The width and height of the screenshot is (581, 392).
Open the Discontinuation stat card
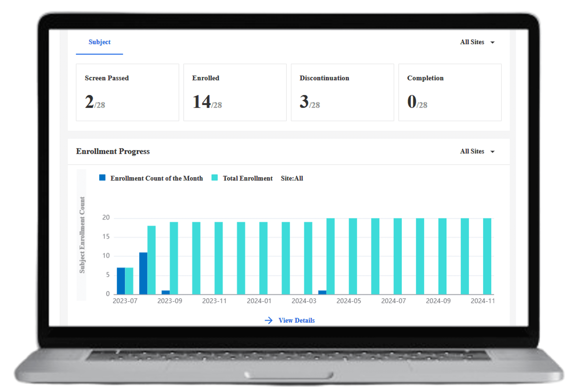[342, 92]
